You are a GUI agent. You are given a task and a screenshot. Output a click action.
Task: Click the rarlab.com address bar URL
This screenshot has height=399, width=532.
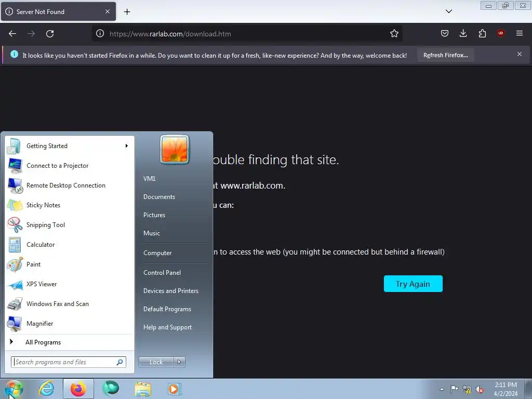170,34
